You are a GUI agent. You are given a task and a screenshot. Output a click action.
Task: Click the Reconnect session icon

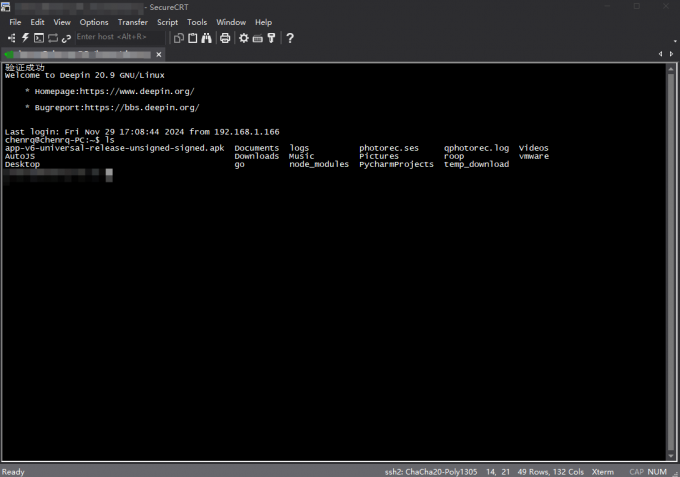pos(53,38)
